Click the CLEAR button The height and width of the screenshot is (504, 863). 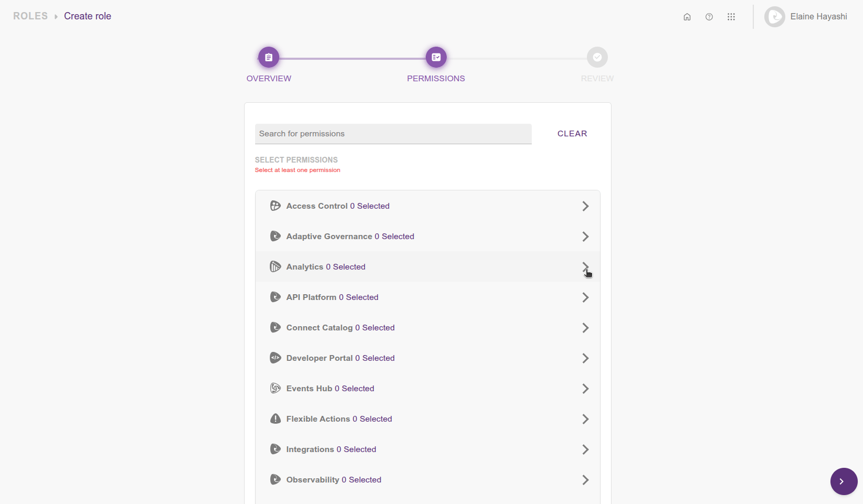pos(572,133)
